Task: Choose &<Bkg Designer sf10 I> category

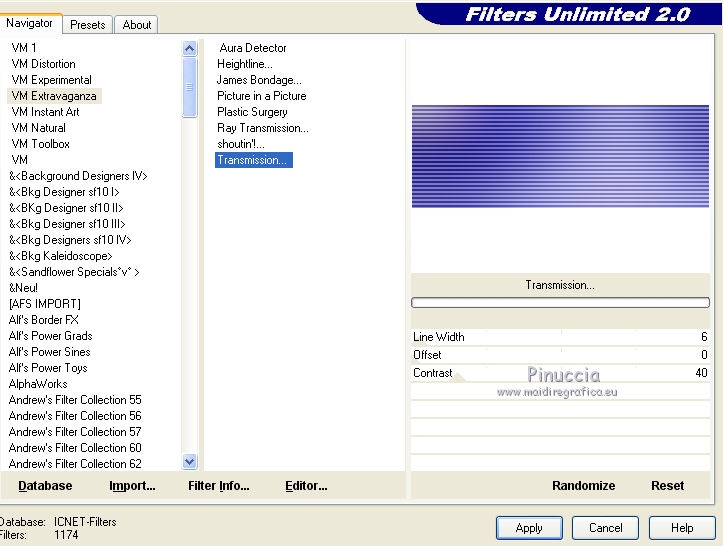Action: tap(64, 192)
